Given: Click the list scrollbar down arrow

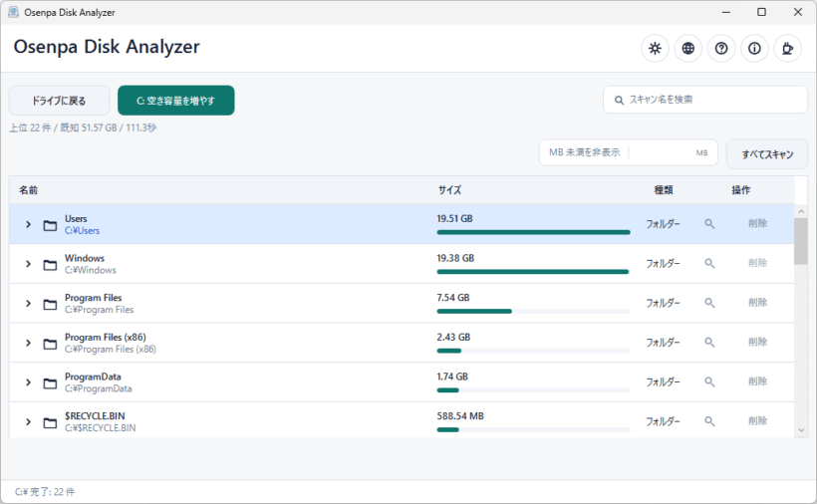Looking at the screenshot, I should pyautogui.click(x=801, y=430).
